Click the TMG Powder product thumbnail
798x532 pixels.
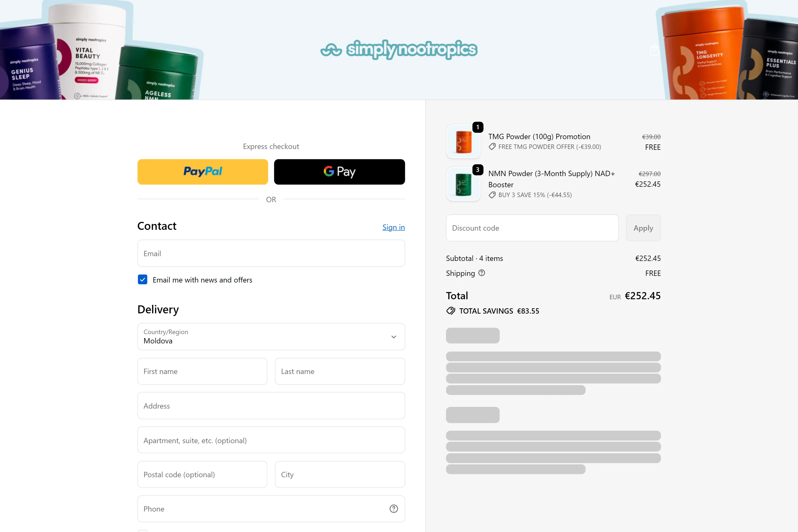pyautogui.click(x=463, y=141)
